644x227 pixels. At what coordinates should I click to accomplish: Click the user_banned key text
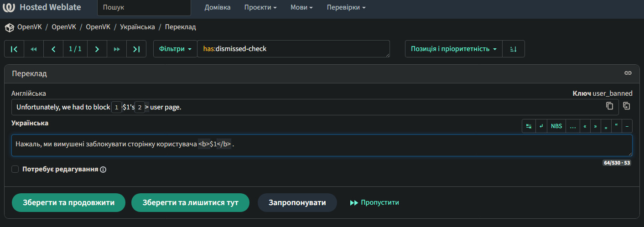[613, 93]
